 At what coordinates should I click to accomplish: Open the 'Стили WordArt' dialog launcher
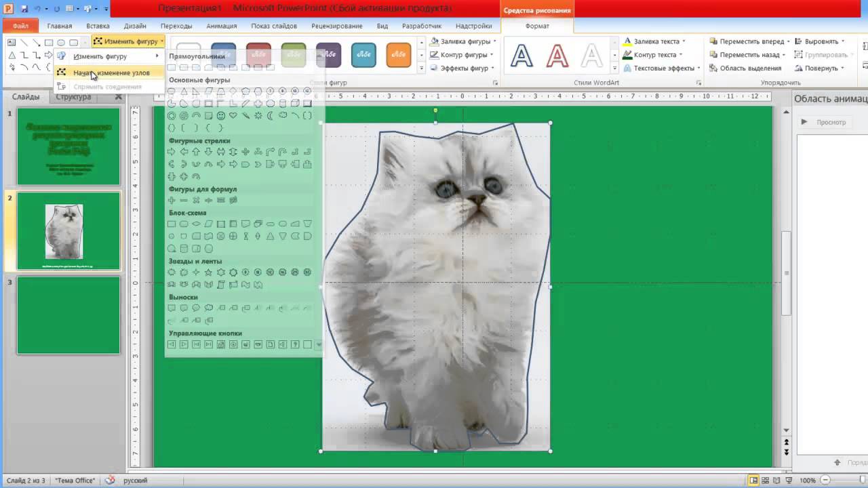[698, 83]
